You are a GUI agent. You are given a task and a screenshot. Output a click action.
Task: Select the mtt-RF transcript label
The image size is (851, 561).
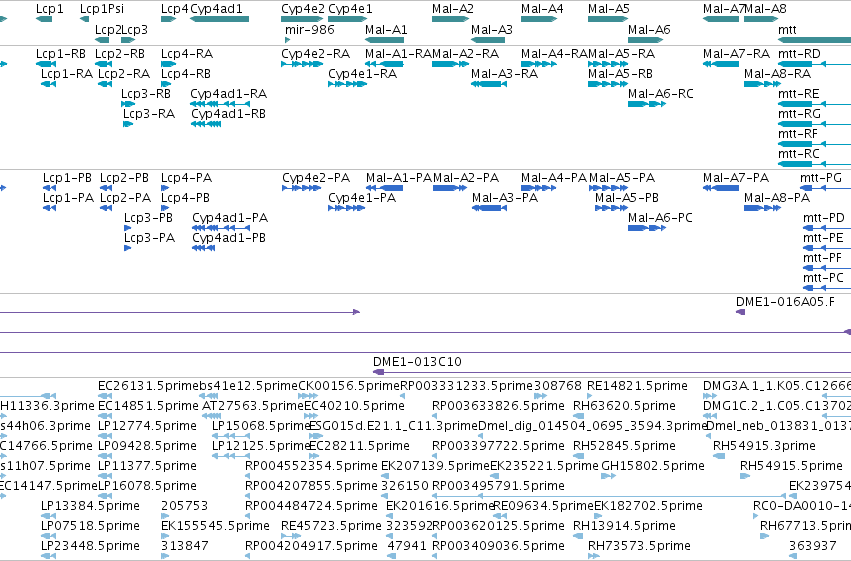798,134
